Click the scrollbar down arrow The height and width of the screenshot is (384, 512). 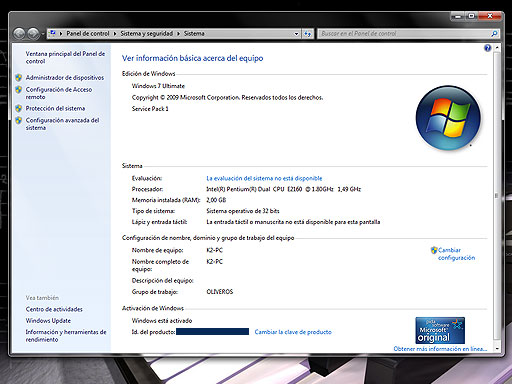pos(497,349)
